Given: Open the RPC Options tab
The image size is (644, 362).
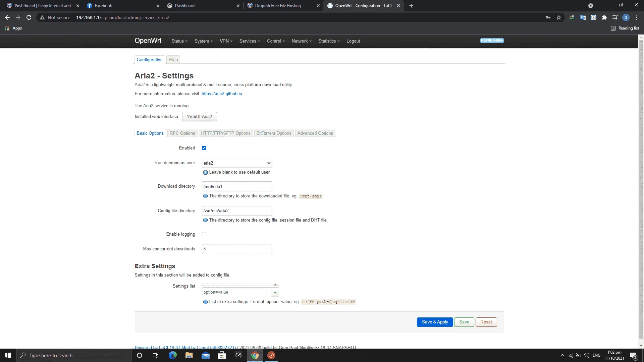Looking at the screenshot, I should pos(182,133).
